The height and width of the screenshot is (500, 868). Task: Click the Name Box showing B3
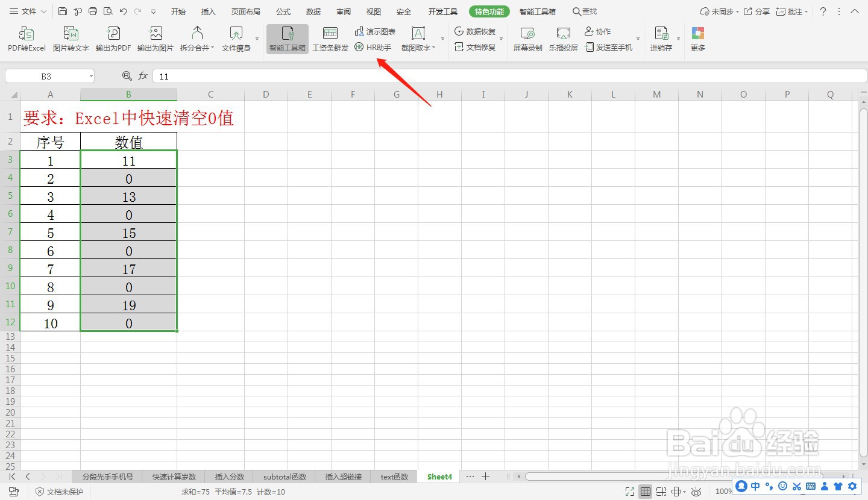46,77
